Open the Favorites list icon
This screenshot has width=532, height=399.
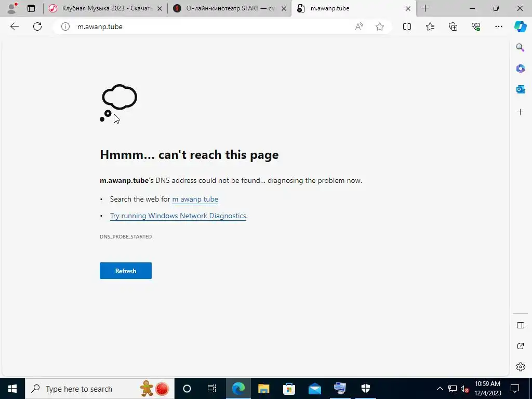(430, 26)
